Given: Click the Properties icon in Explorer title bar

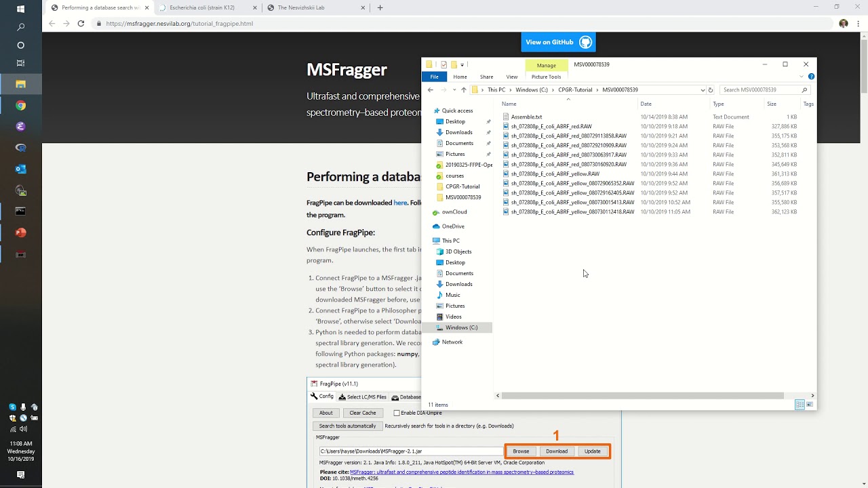Looking at the screenshot, I should click(x=443, y=64).
